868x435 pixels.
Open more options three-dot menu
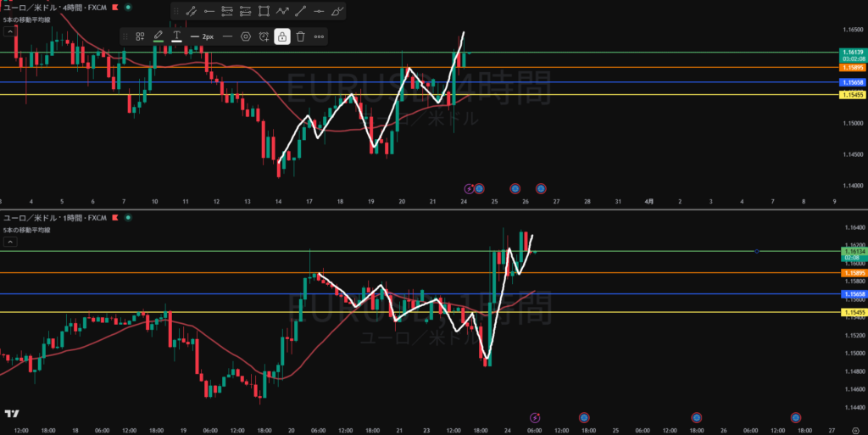tap(319, 36)
